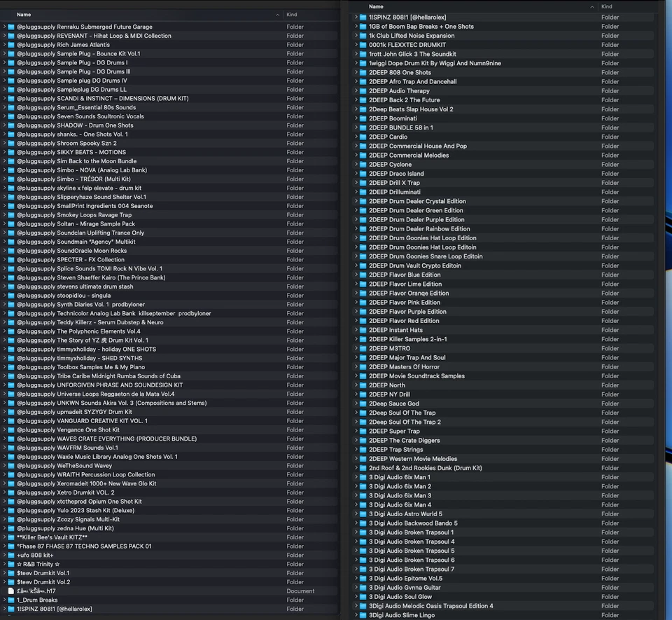The width and height of the screenshot is (672, 620).
Task: Select 1k Club Lifted Noise Expansion row
Action: click(503, 36)
